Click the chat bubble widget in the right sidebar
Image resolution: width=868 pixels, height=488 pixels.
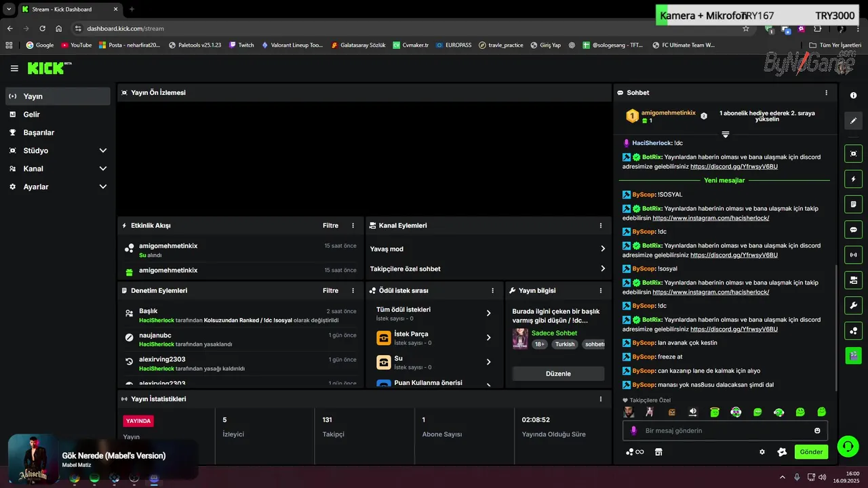pos(853,230)
